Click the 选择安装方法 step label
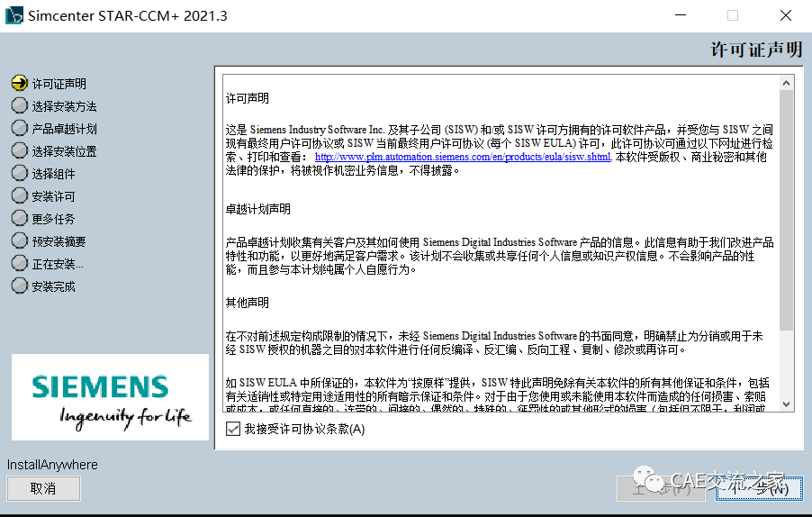Screen dimensions: 812x517 pos(64,106)
